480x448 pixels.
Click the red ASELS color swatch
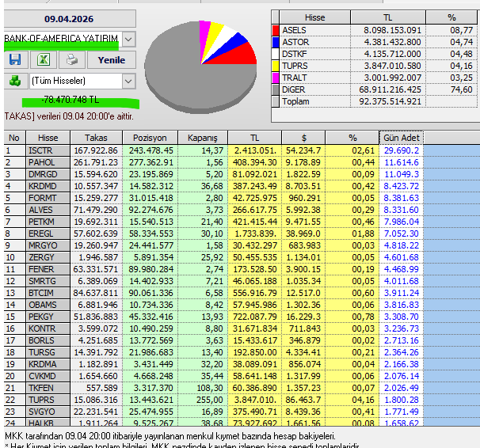(x=276, y=30)
